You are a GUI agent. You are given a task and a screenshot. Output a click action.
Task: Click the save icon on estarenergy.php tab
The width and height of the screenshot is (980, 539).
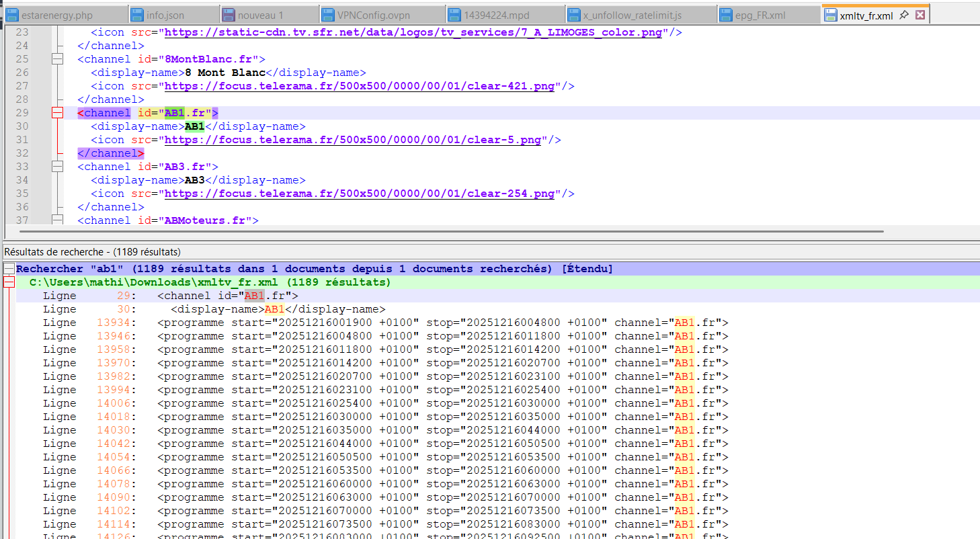coord(12,15)
